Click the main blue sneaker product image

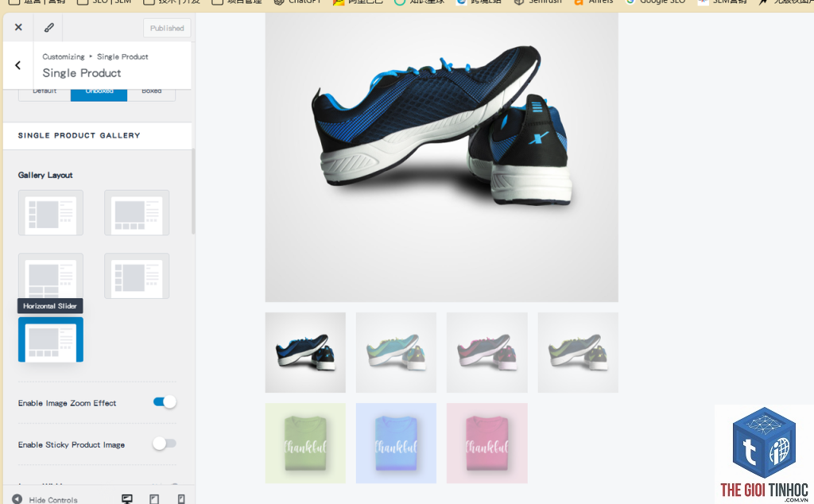tap(442, 157)
